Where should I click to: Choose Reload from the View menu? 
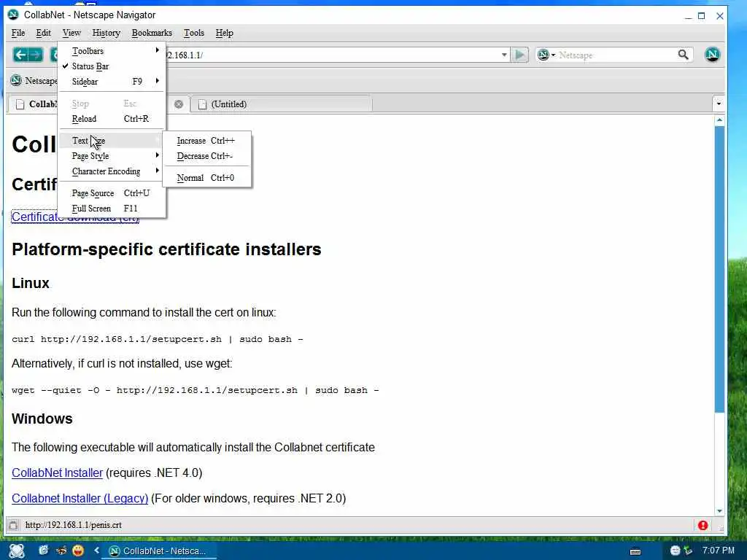(112, 119)
